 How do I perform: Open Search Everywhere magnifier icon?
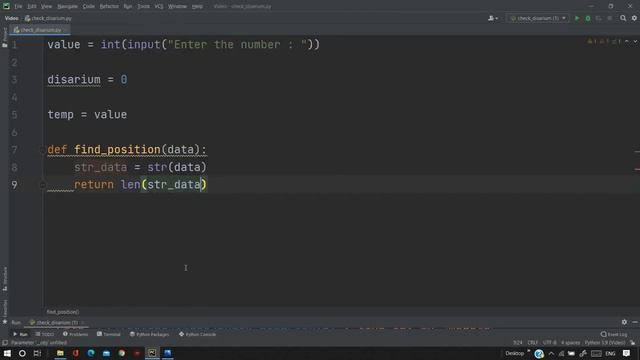(623, 18)
